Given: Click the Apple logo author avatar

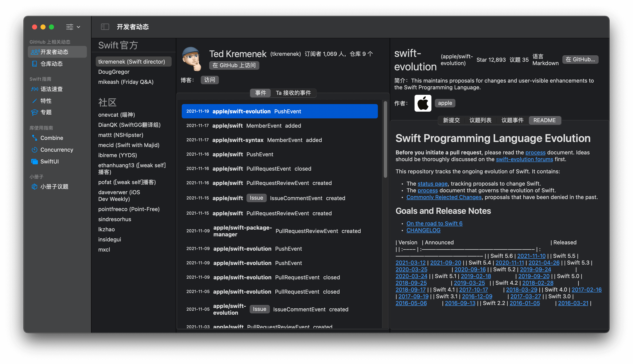Looking at the screenshot, I should pyautogui.click(x=423, y=103).
